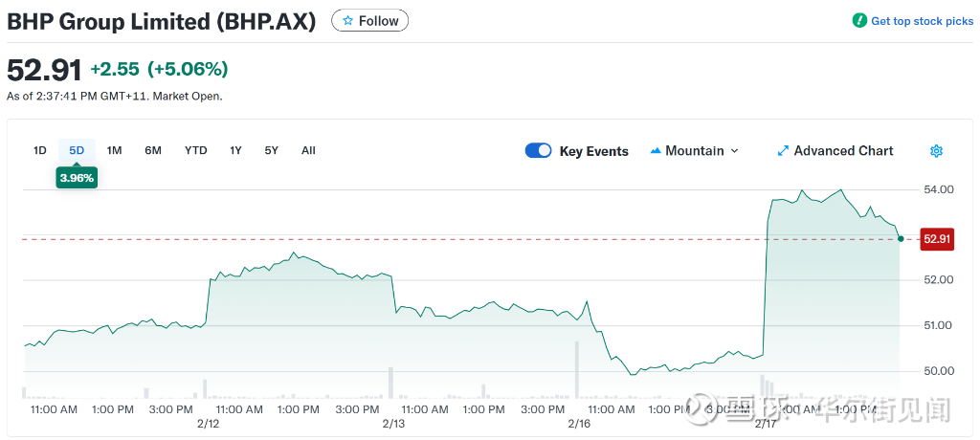Switch chart to 1M range
Screen dimensions: 980x440
(114, 150)
